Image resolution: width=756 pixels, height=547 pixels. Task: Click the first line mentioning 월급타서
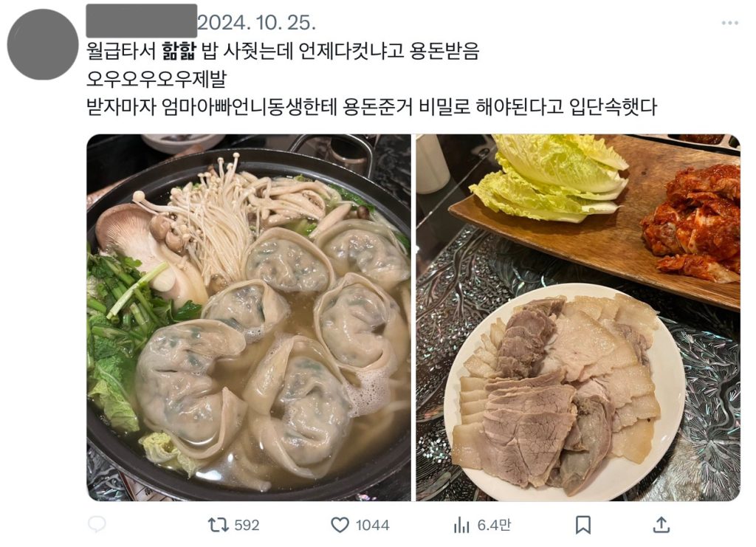(283, 51)
